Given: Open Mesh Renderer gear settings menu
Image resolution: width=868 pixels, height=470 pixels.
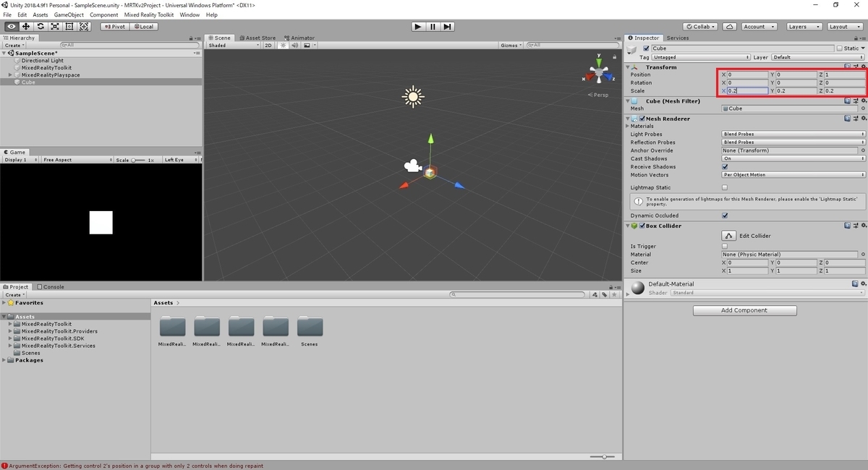Looking at the screenshot, I should 863,119.
